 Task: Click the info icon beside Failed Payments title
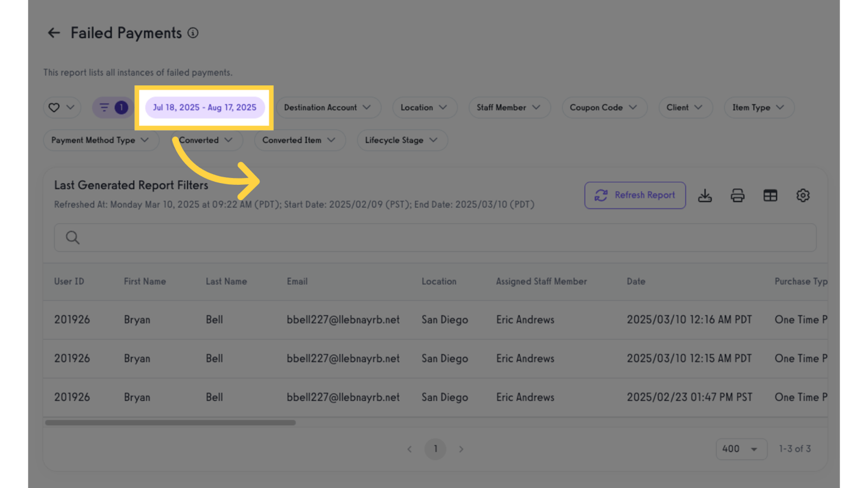coord(193,32)
